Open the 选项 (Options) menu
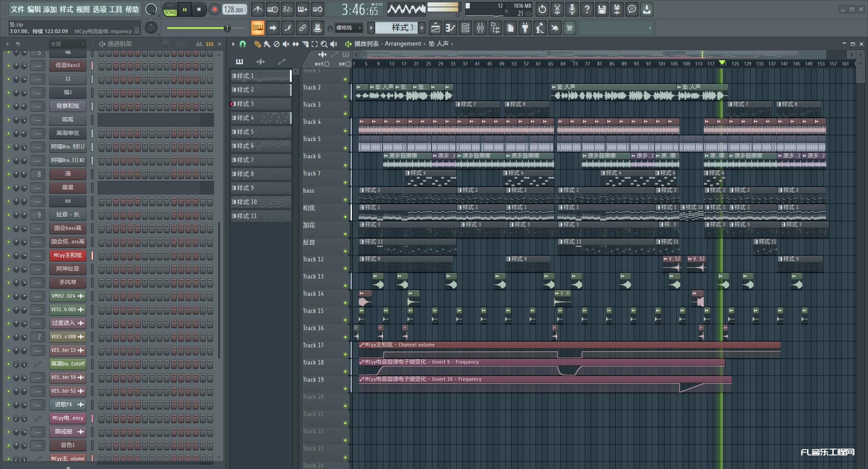868x469 pixels. [x=99, y=9]
